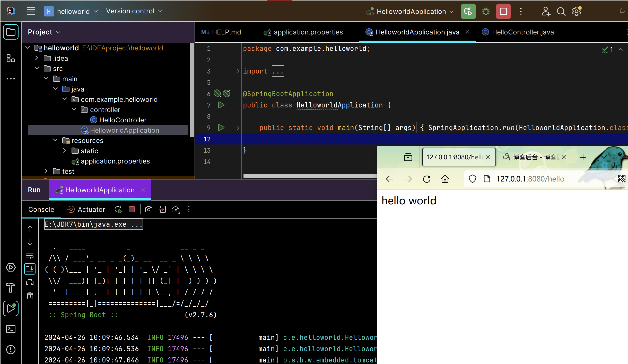The image size is (628, 364).
Task: Toggle soft-wrap in the console
Action: point(30,256)
